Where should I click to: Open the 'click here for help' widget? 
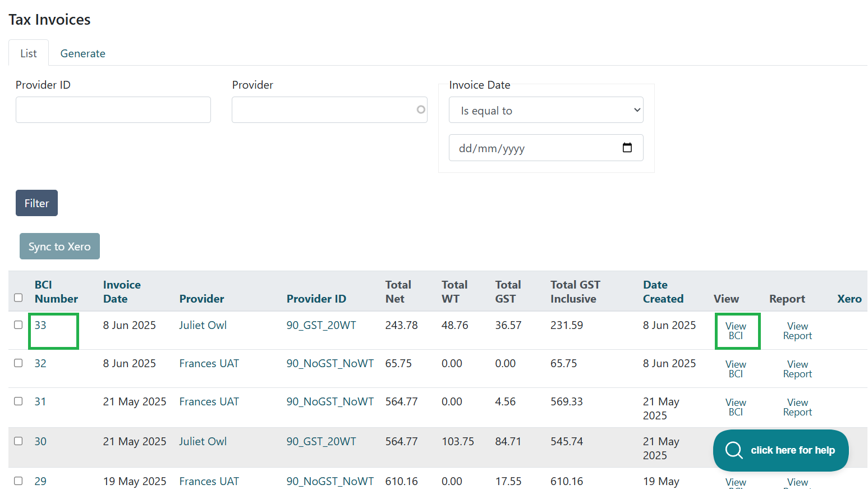click(x=780, y=450)
